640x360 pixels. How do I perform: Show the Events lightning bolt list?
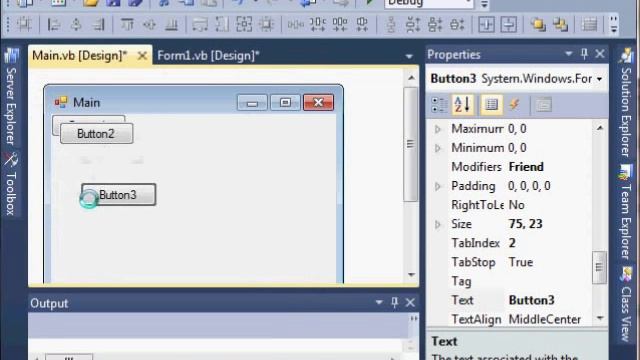pos(514,105)
